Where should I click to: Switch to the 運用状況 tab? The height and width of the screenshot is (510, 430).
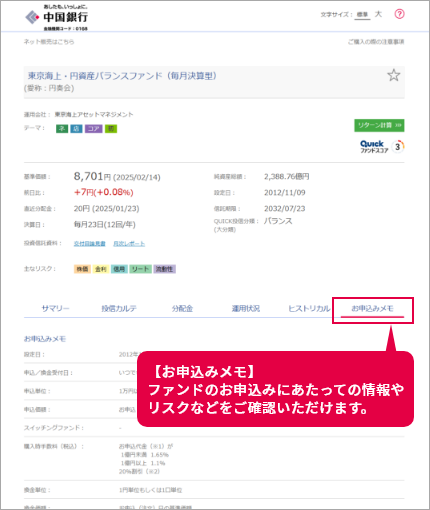[x=246, y=309]
